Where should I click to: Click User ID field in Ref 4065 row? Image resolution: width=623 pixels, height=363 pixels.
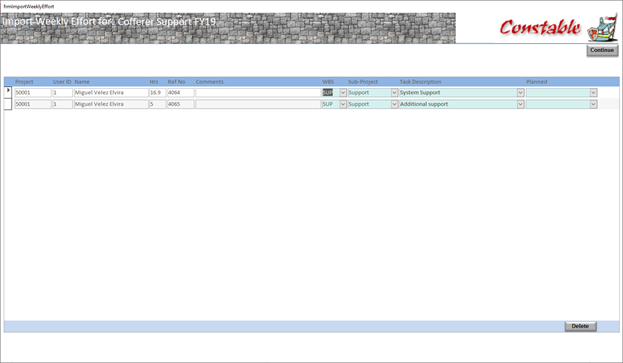click(x=62, y=104)
